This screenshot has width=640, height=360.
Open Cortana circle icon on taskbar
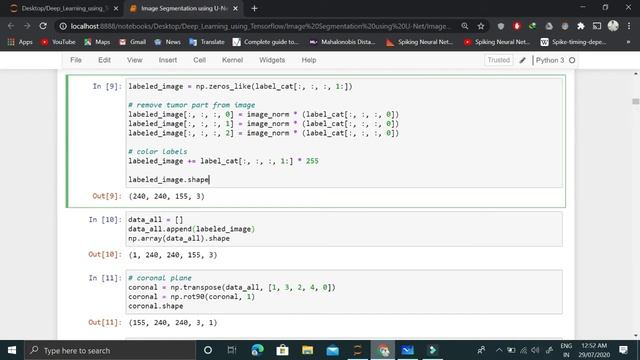(208, 350)
